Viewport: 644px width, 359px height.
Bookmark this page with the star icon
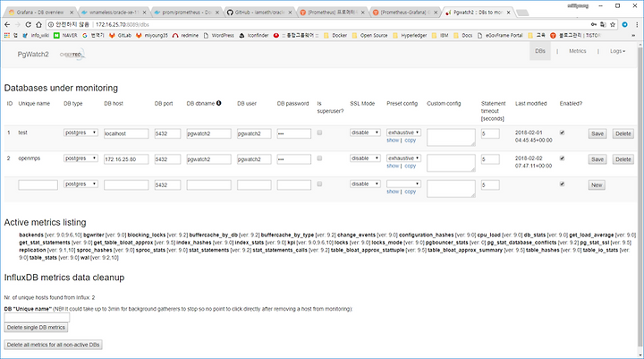tap(613, 25)
